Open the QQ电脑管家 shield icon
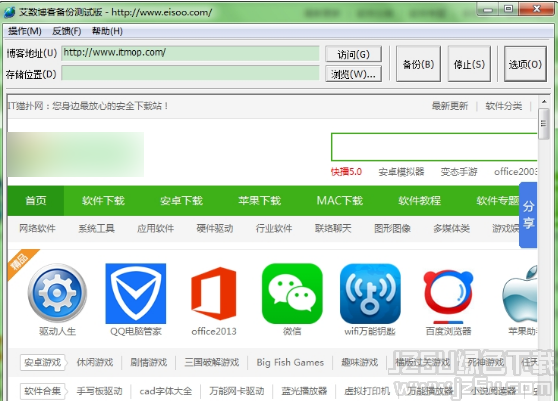This screenshot has height=401, width=558. point(136,293)
